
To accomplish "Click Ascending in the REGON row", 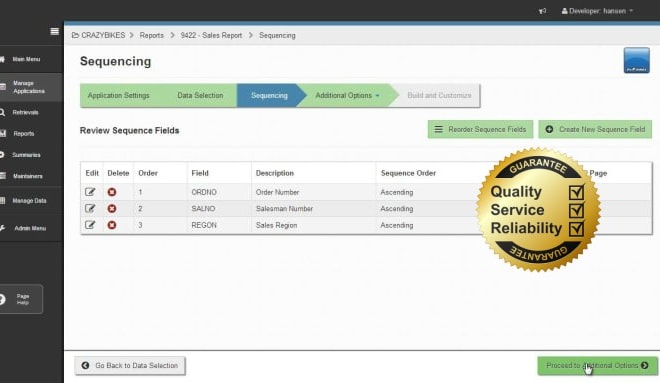I will click(397, 225).
